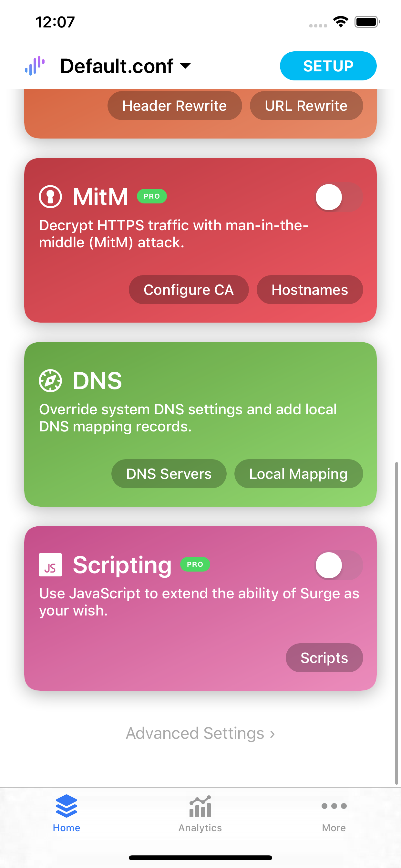
Task: Tap the MitM keyhole lock icon
Action: pos(51,197)
